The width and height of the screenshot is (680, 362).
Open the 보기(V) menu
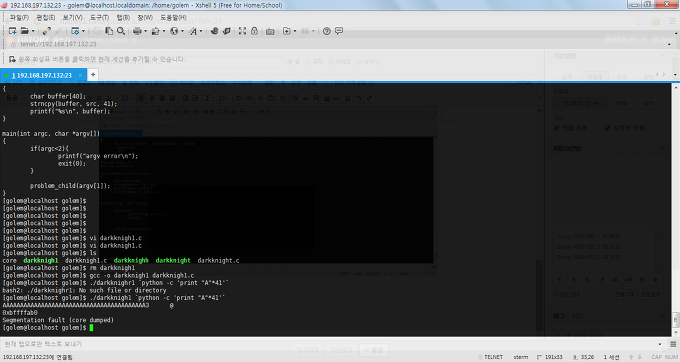(72, 17)
